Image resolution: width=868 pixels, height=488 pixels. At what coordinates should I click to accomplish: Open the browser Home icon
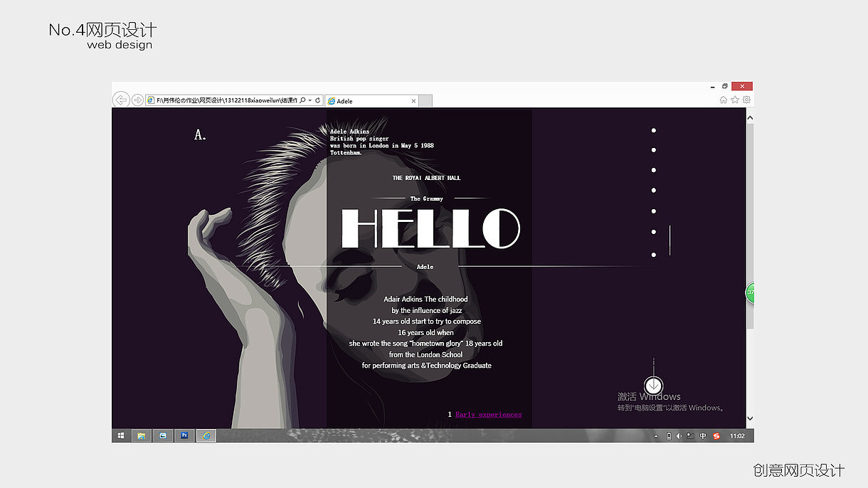point(724,100)
